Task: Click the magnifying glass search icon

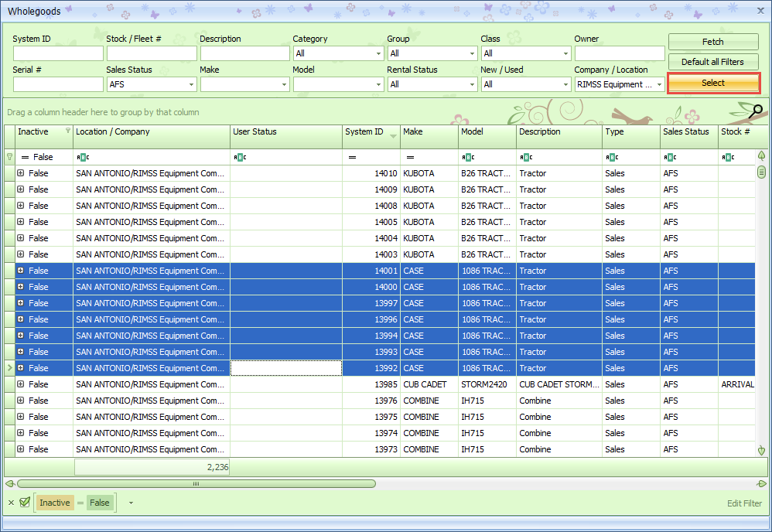Action: (757, 111)
